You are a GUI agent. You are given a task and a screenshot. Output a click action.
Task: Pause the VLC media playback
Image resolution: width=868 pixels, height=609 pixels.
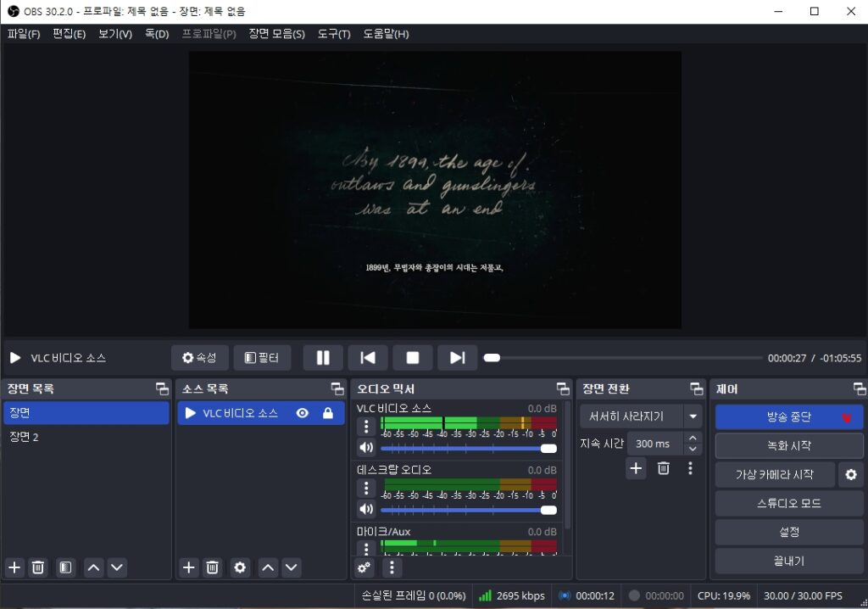[x=323, y=358]
